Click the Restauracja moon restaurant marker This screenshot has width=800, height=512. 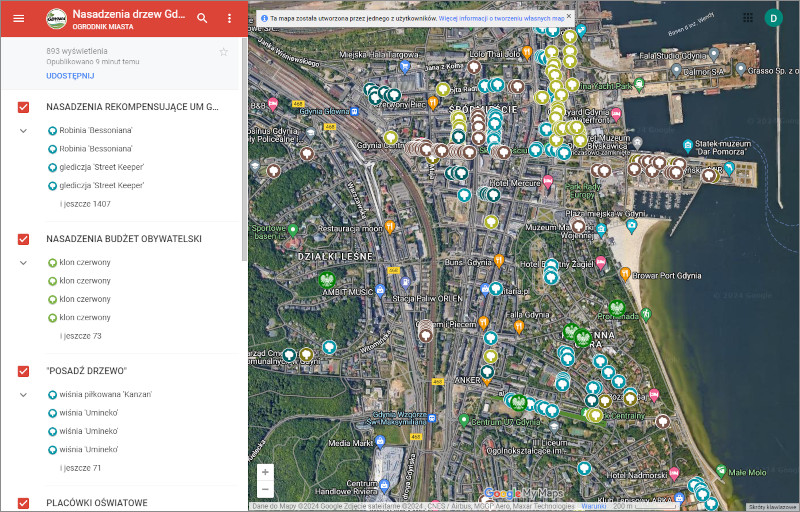[390, 227]
